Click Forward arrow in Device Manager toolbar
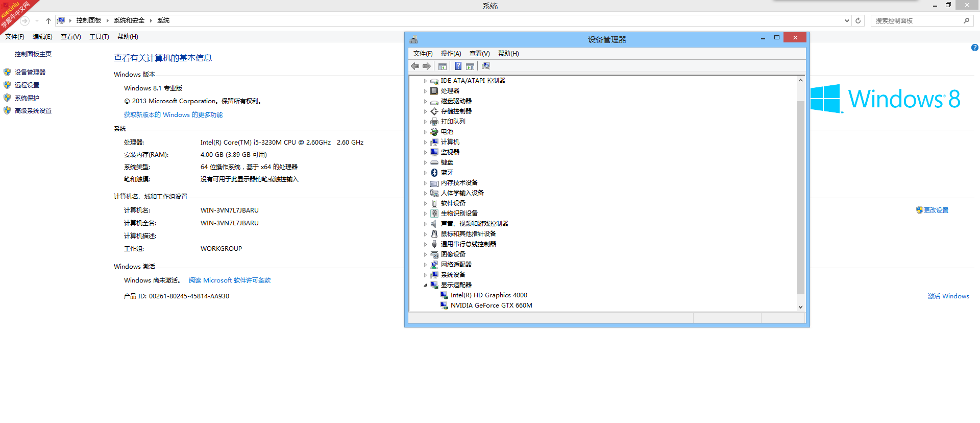The image size is (980, 423). (427, 66)
